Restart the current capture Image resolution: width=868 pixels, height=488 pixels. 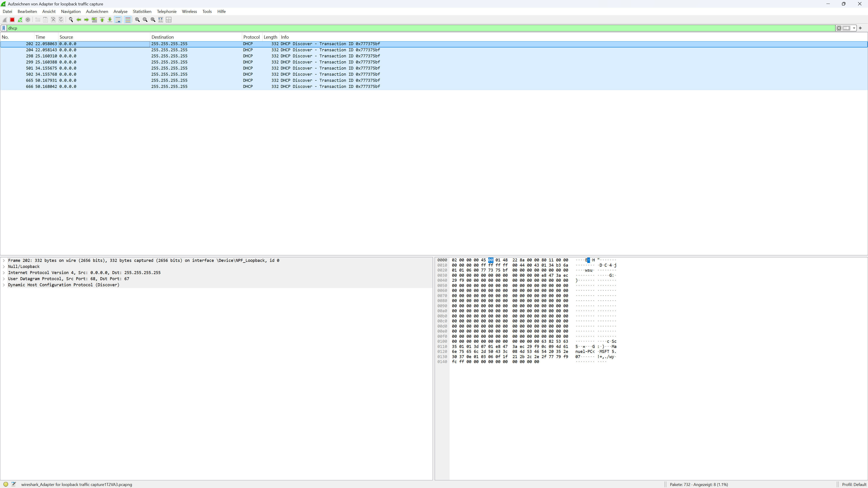click(20, 20)
